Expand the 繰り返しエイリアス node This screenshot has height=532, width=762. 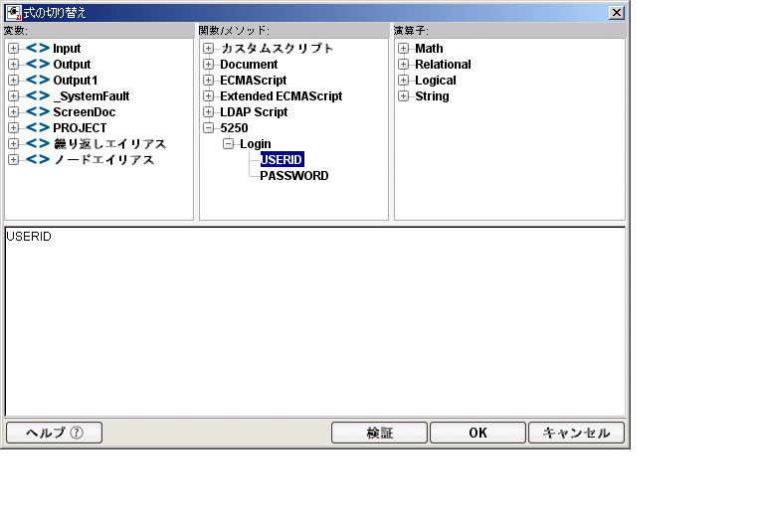click(14, 144)
